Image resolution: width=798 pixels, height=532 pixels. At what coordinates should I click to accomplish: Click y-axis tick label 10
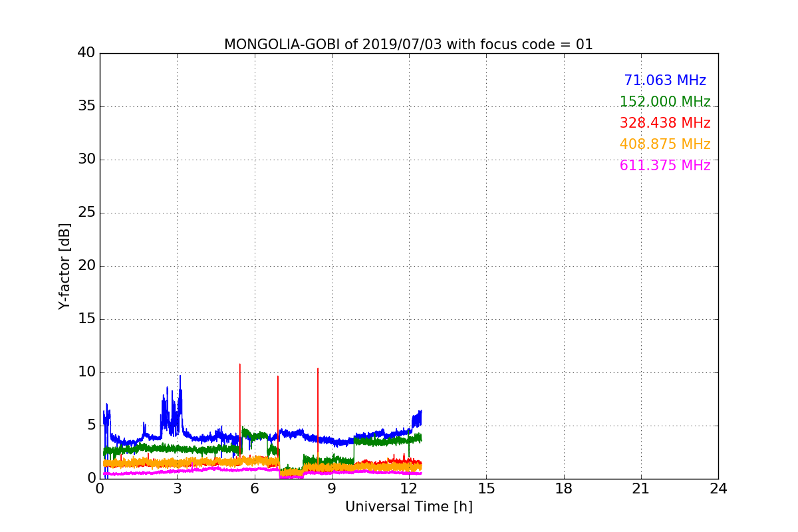[x=86, y=372]
